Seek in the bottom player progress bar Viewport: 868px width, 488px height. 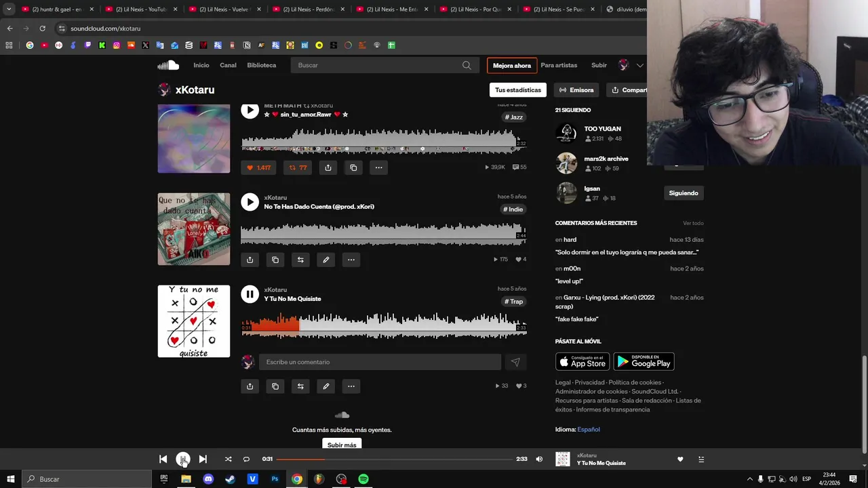(x=395, y=459)
